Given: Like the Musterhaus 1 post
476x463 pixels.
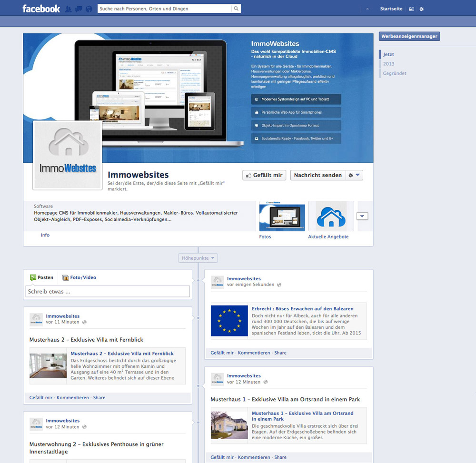Looking at the screenshot, I should (x=222, y=457).
